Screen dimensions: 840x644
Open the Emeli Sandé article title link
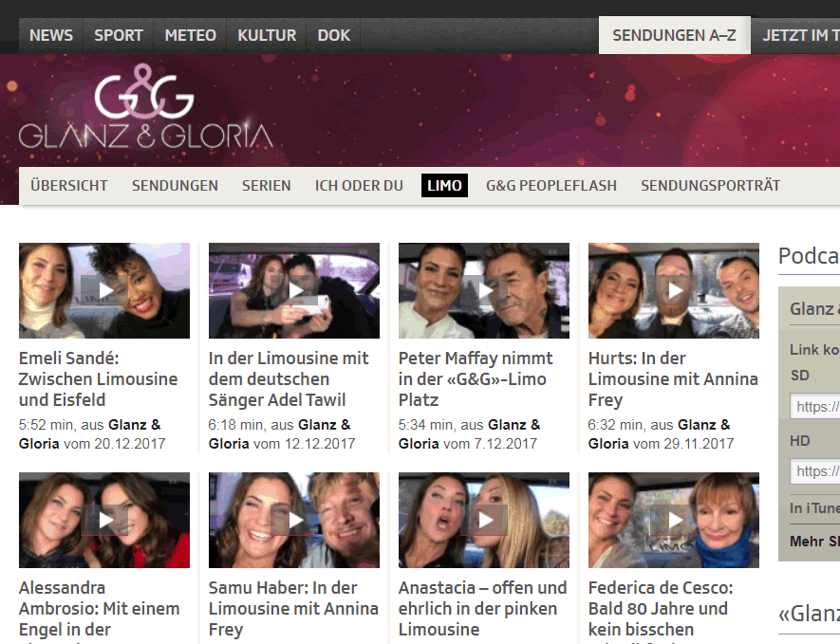click(98, 379)
